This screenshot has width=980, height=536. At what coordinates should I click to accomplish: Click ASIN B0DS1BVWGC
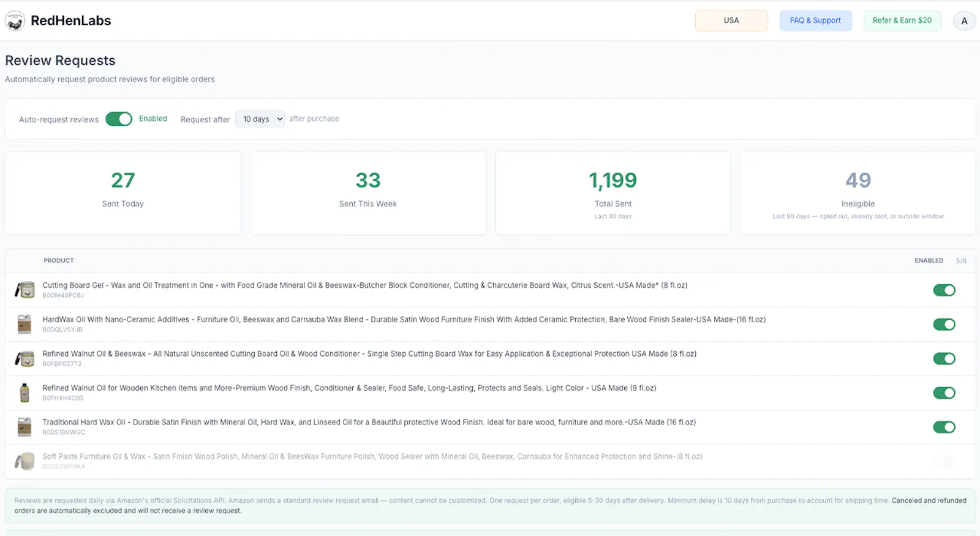tap(64, 432)
